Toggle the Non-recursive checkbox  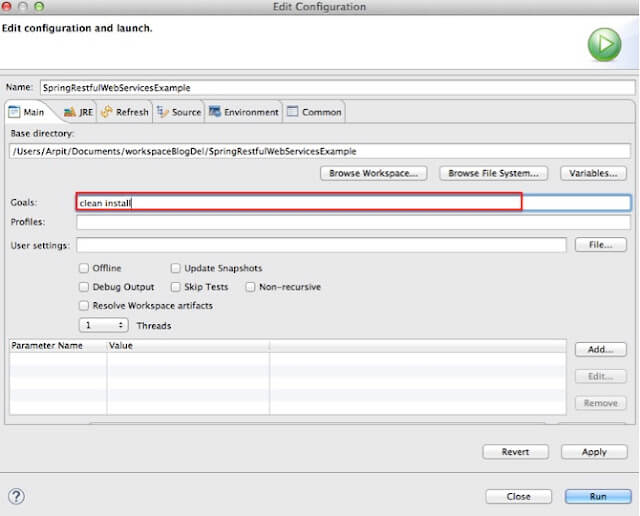tap(250, 287)
